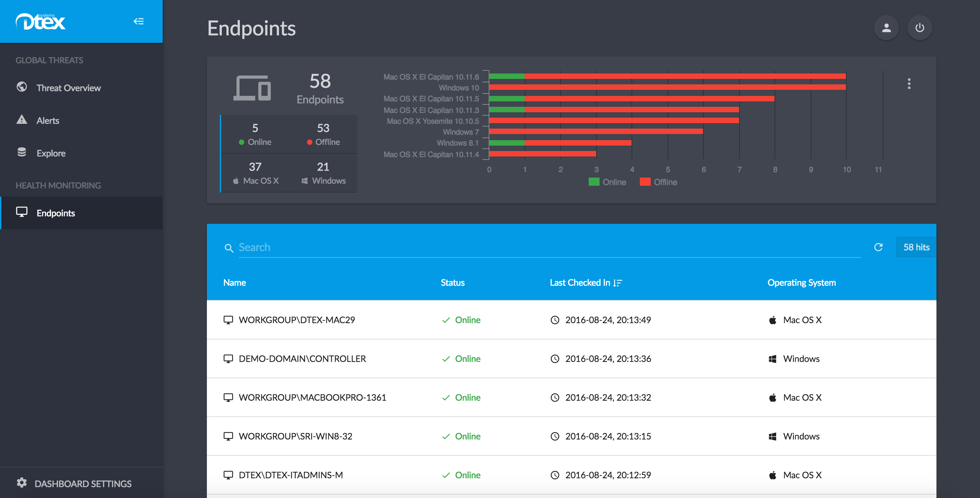Open endpoint DEMO-DOMAIN\CONTROLLER
980x498 pixels.
point(302,359)
